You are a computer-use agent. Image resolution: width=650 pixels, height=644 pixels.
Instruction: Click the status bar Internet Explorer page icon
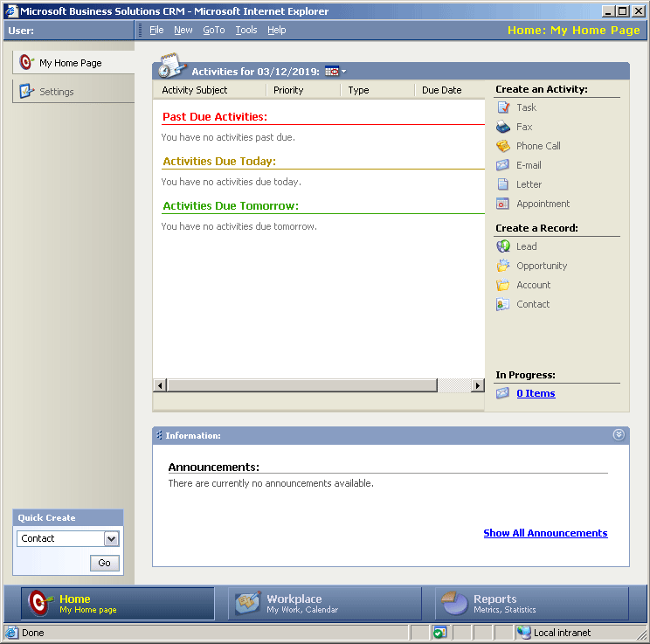11,633
